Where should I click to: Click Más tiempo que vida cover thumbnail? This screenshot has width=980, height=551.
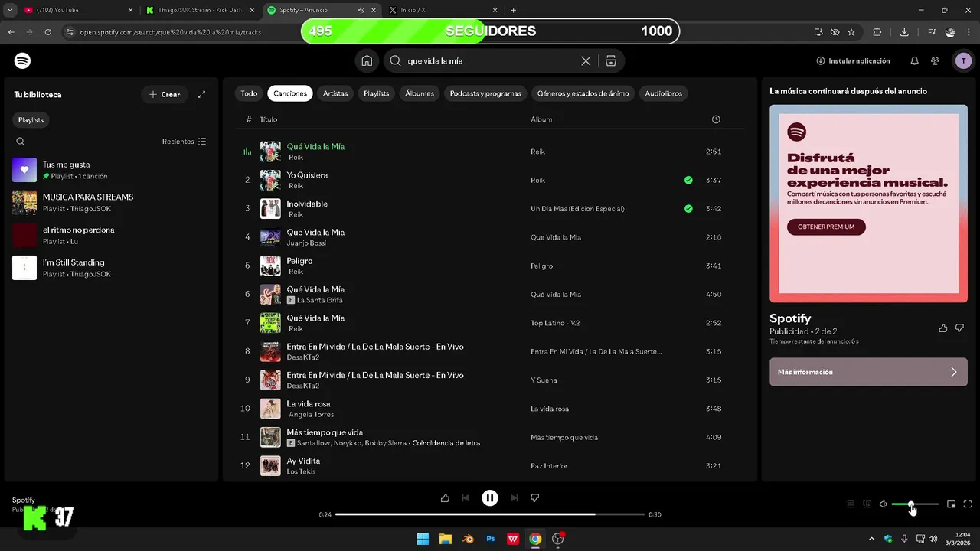270,437
